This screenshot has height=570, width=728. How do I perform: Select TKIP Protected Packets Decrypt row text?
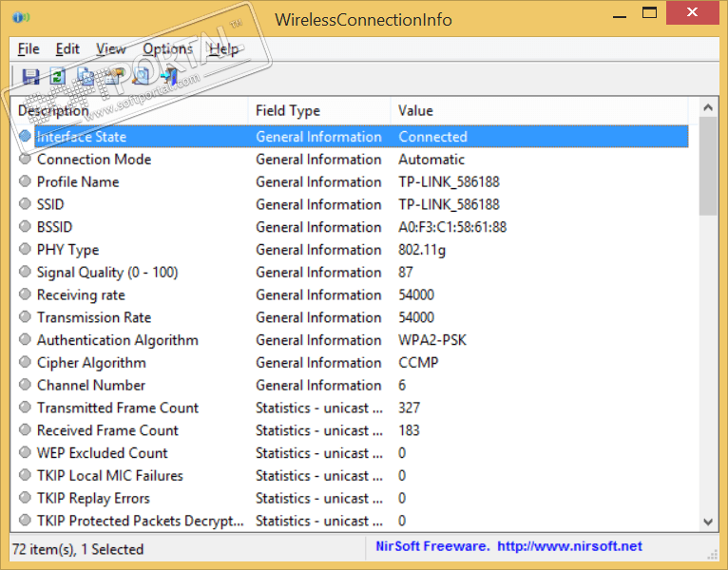point(141,522)
